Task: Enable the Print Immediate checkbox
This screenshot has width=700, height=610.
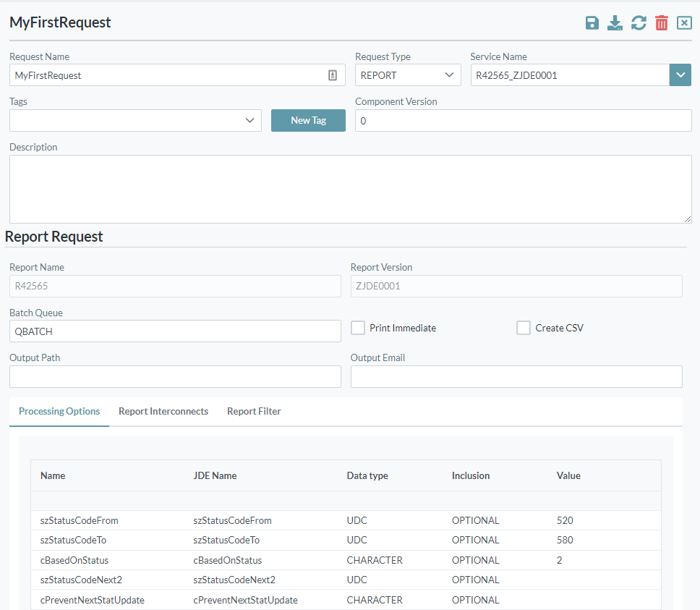Action: (x=357, y=327)
